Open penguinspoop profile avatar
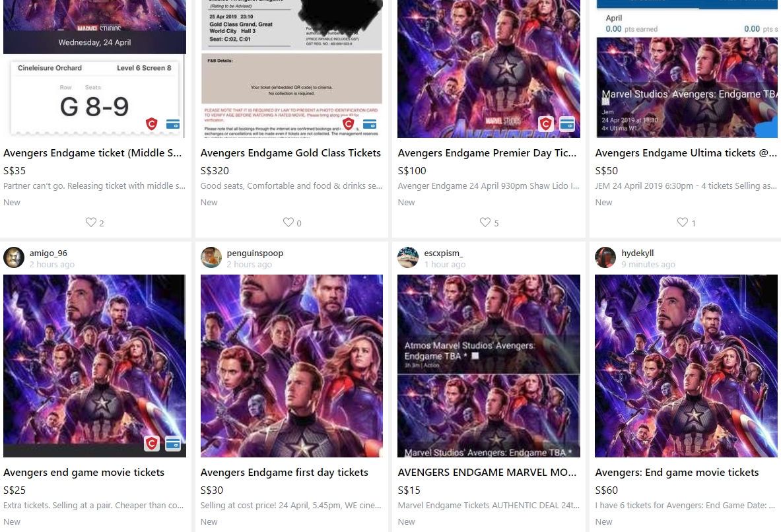 211,257
